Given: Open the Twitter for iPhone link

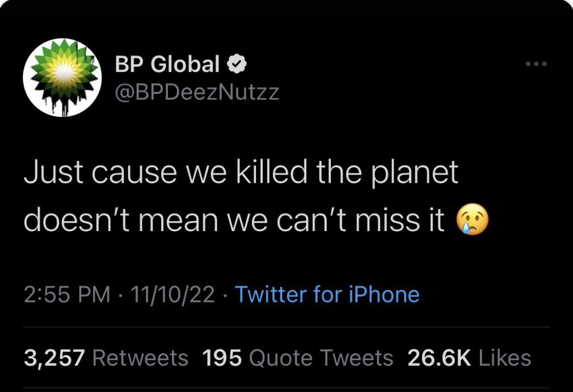Looking at the screenshot, I should pos(327,294).
